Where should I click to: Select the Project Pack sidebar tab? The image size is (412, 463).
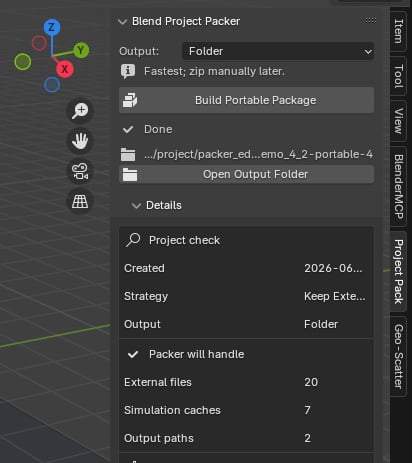click(399, 271)
